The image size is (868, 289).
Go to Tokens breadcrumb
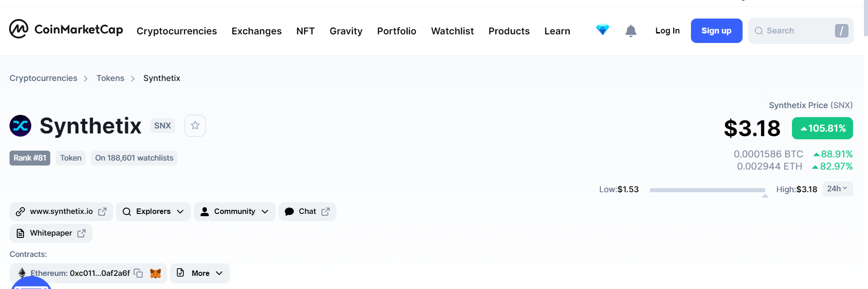(110, 78)
